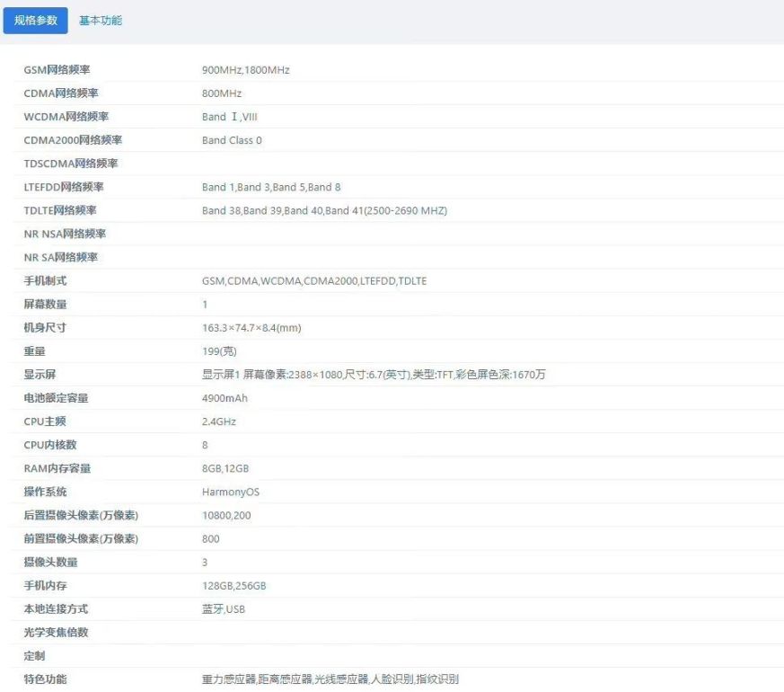Click Band 1,Band 3,Band 5,Band 8 value
Image resolution: width=784 pixels, height=692 pixels.
[271, 187]
